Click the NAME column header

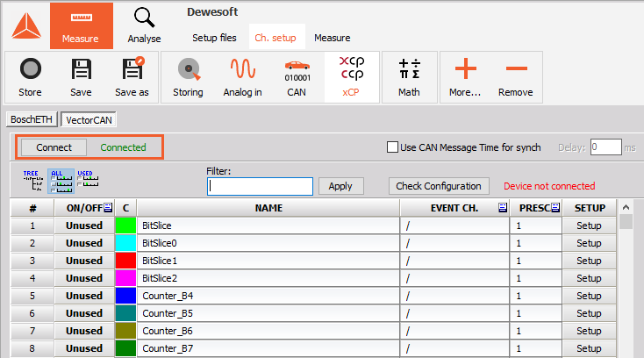pyautogui.click(x=268, y=208)
